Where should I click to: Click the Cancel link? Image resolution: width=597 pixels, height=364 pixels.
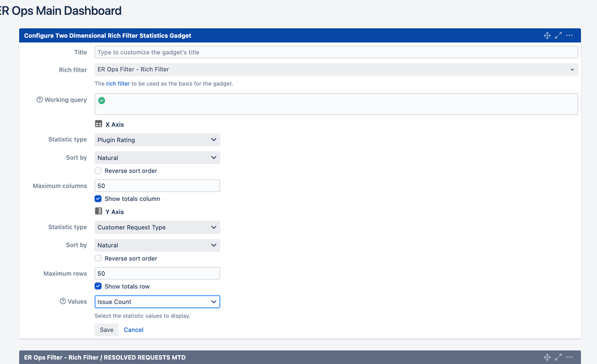coord(133,330)
